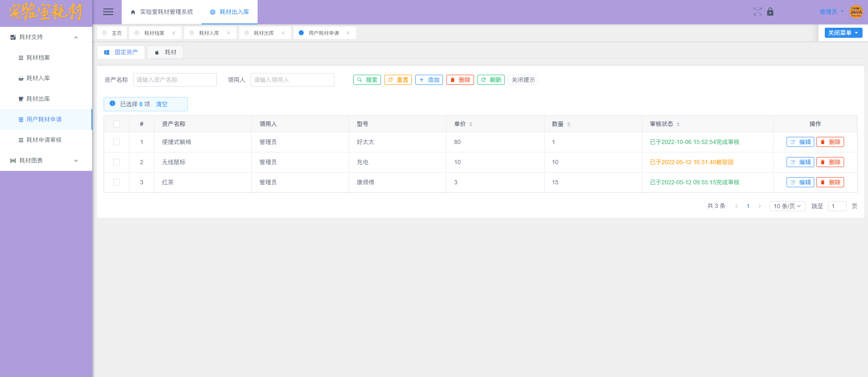Select all rows with header checkbox

point(117,124)
